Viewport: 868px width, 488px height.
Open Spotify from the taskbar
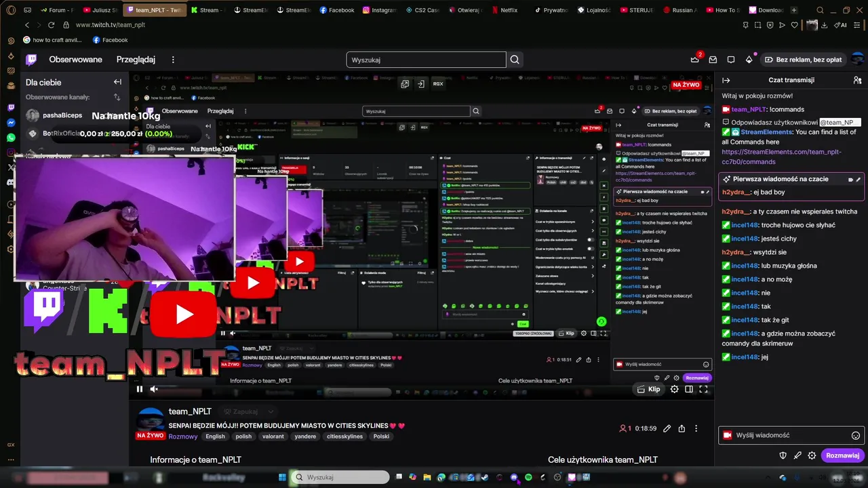pyautogui.click(x=528, y=477)
